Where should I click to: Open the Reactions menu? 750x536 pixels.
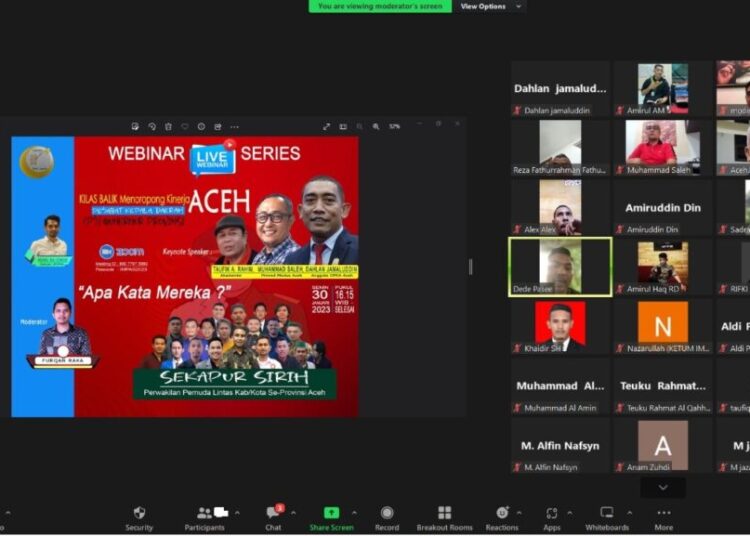pyautogui.click(x=502, y=518)
